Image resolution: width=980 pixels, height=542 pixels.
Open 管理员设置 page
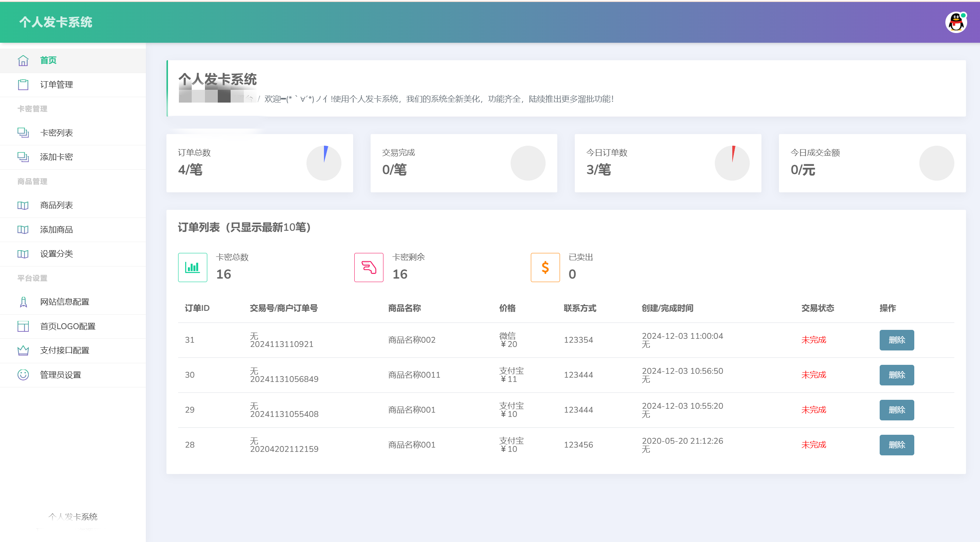[73, 375]
